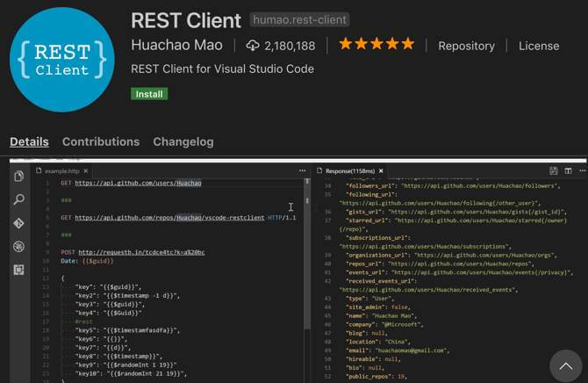Open Extensions icon in screenshot sidebar
Viewport: 588px width, 383px height.
coord(18,270)
